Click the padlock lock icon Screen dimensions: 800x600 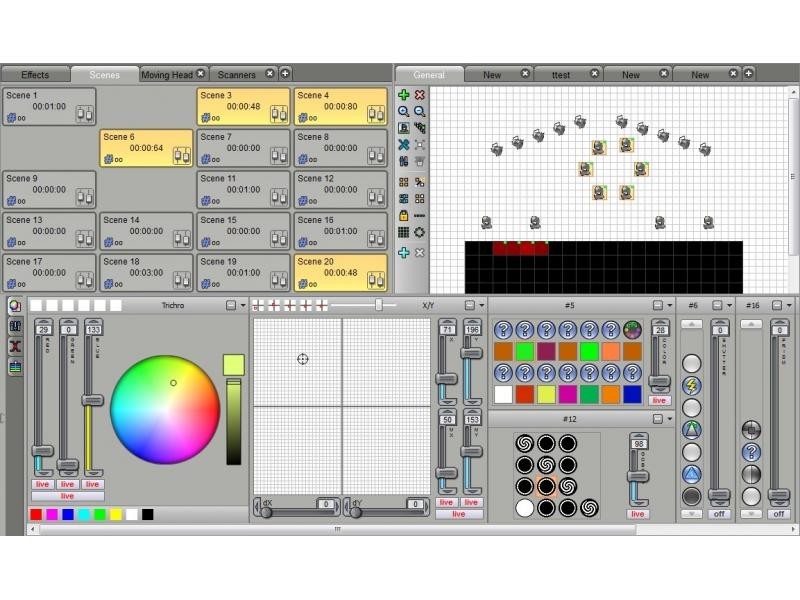coord(404,216)
